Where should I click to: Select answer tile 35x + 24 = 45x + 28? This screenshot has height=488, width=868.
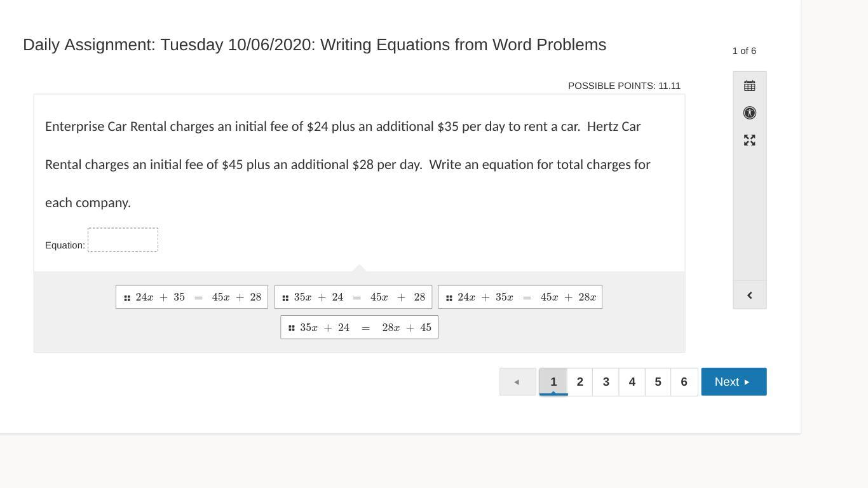(353, 297)
